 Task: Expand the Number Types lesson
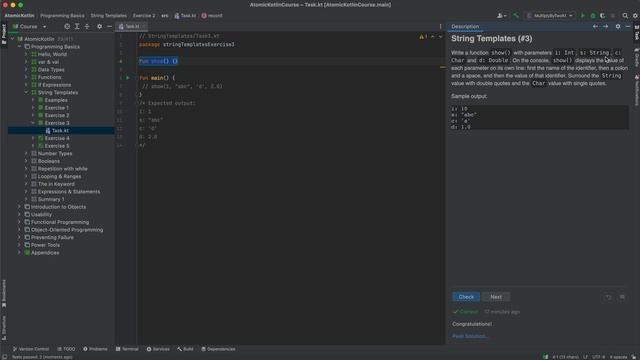point(26,153)
